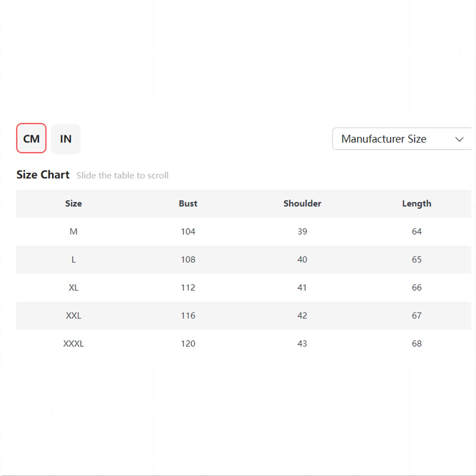Viewport: 476px width, 476px height.
Task: Click bust value 120
Action: point(188,344)
